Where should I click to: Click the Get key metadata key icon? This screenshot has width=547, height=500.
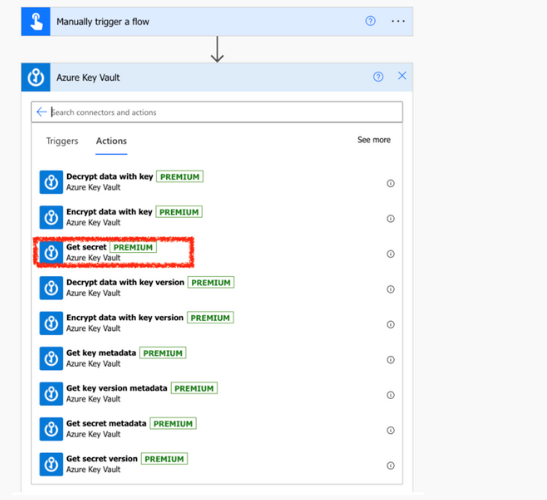(51, 358)
